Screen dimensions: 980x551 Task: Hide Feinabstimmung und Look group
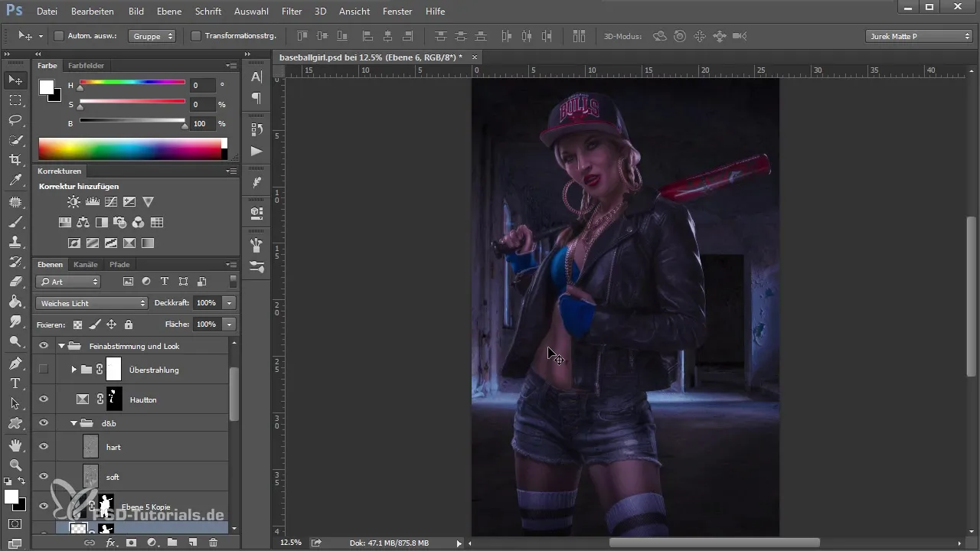(44, 346)
